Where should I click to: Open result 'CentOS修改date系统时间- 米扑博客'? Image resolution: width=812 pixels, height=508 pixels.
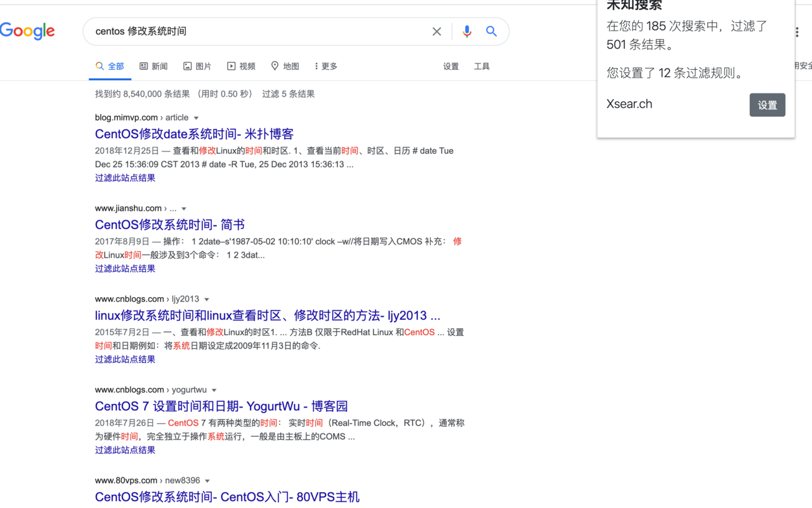click(194, 134)
